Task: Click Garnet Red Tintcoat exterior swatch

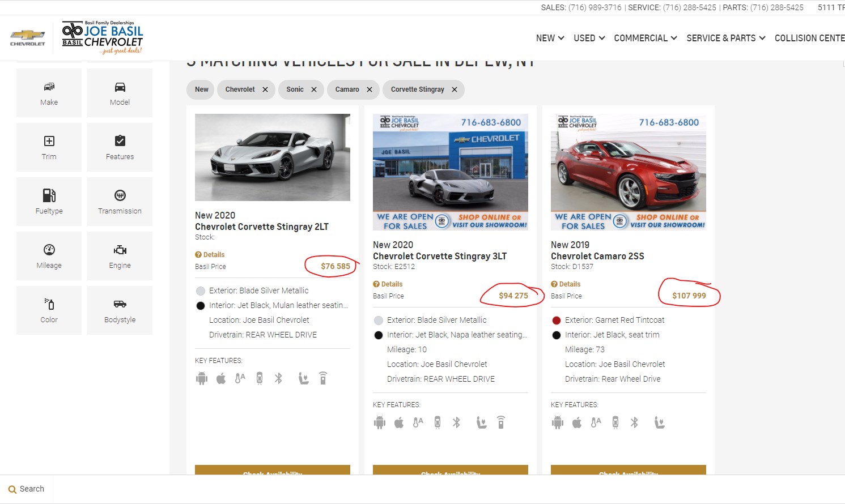Action: click(557, 321)
